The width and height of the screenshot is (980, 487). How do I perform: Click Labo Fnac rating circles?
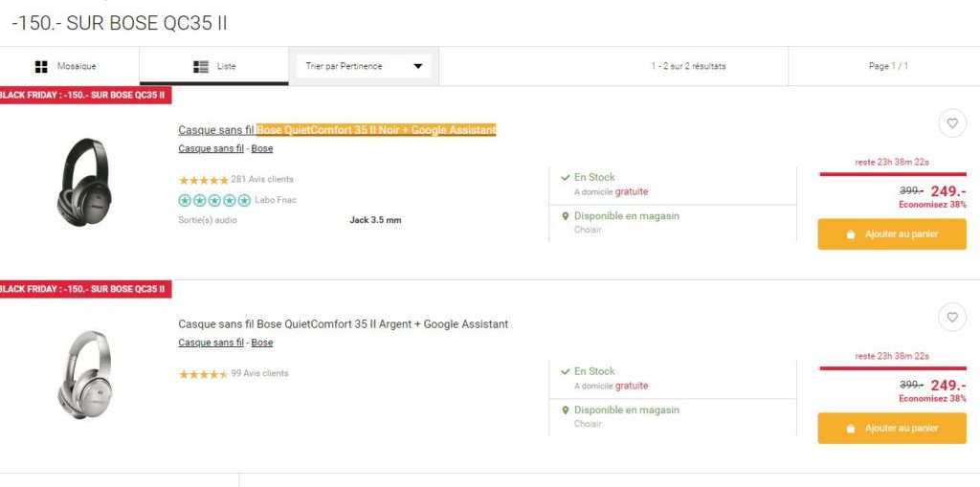point(214,200)
